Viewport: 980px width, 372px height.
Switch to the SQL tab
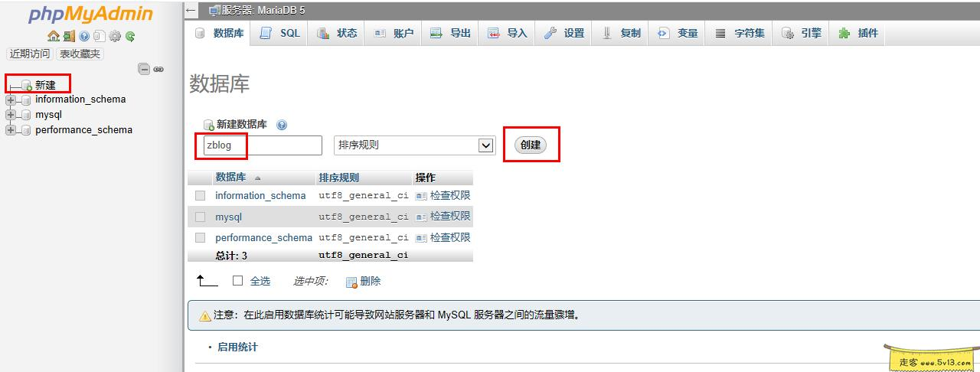280,33
